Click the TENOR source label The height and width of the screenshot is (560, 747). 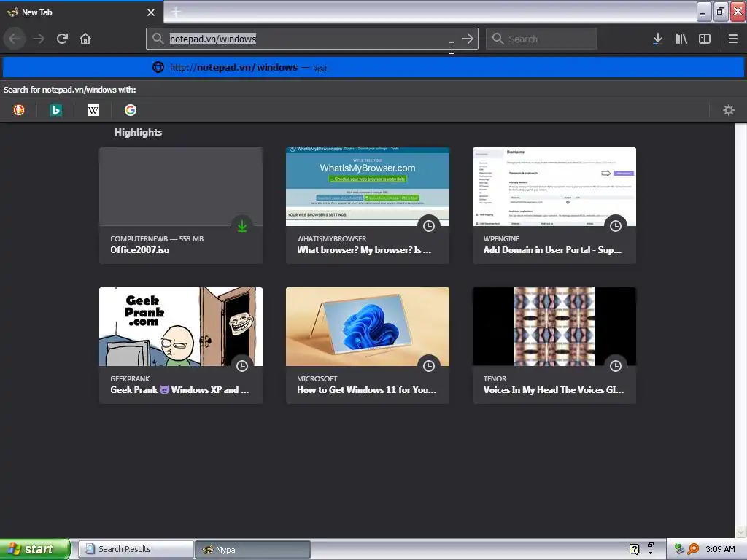coord(495,378)
